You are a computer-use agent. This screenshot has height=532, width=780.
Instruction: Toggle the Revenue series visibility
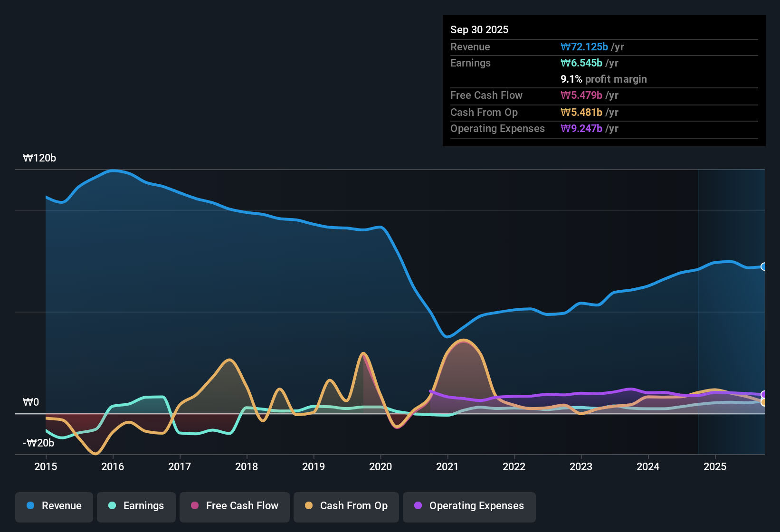[x=54, y=506]
